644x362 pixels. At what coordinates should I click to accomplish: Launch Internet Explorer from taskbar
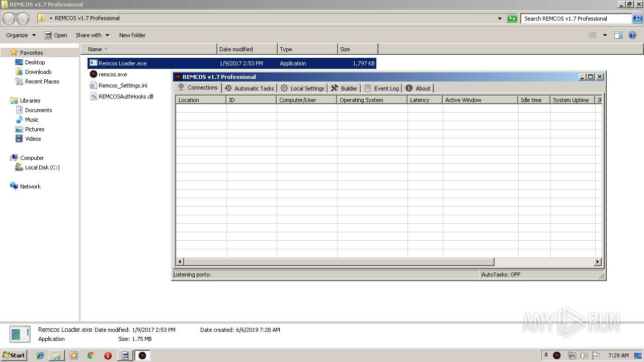(x=40, y=355)
